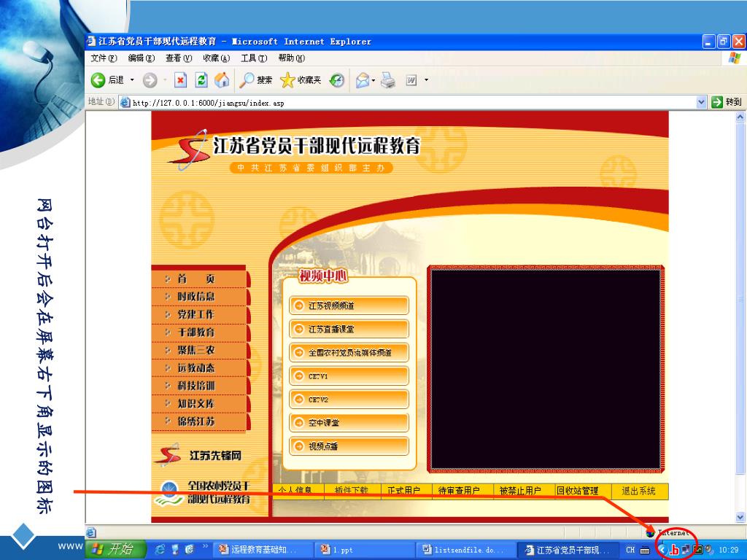Click the Mail envelope toolbar icon
The height and width of the screenshot is (560, 747).
coord(363,80)
